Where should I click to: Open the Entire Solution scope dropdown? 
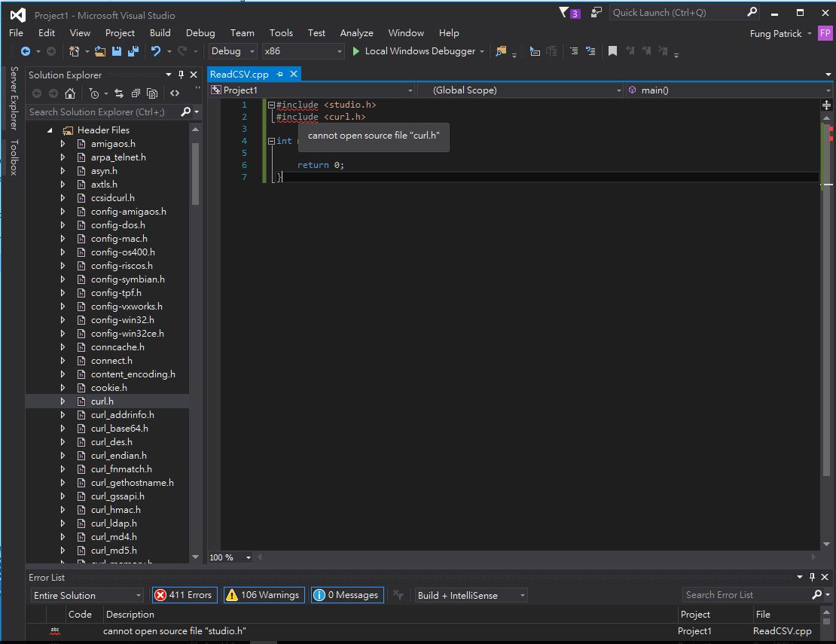pyautogui.click(x=87, y=596)
